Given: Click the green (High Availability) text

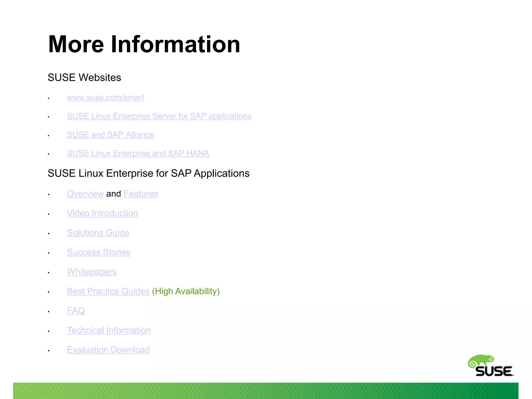Looking at the screenshot, I should [186, 291].
